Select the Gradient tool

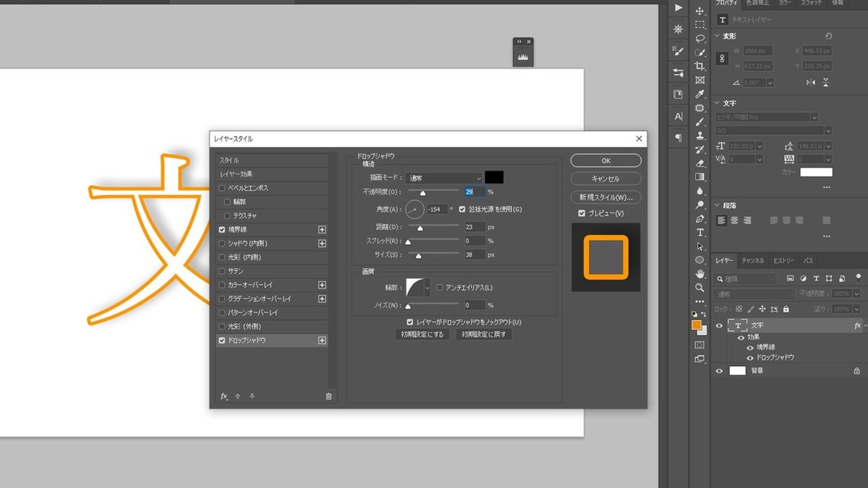click(699, 177)
